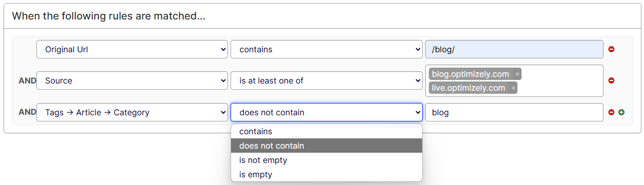This screenshot has height=185, width=644.
Task: Focus the /blog/ value input field
Action: [x=514, y=49]
